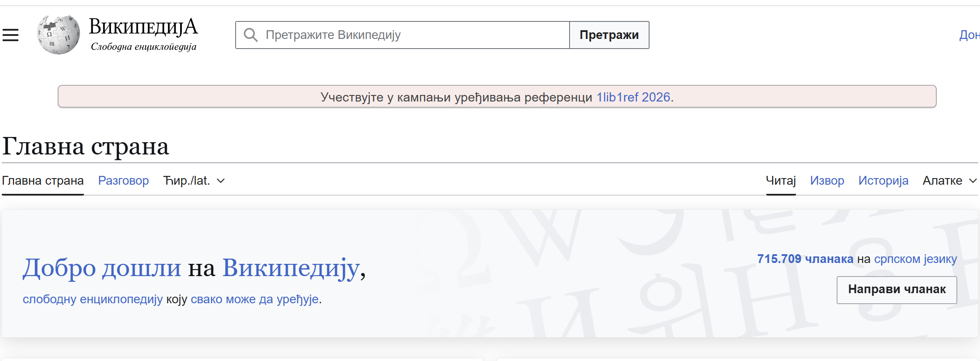Expand the Алатке tools menu

tap(949, 181)
